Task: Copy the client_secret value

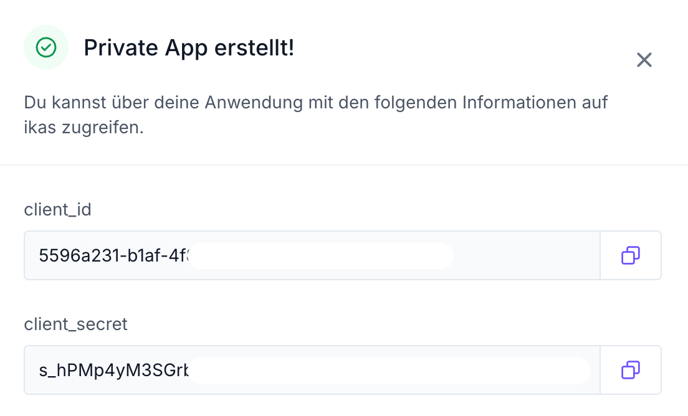Action: (631, 370)
